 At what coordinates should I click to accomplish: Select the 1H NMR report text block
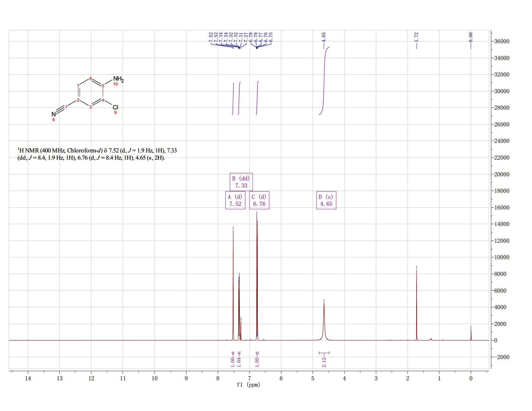point(97,154)
